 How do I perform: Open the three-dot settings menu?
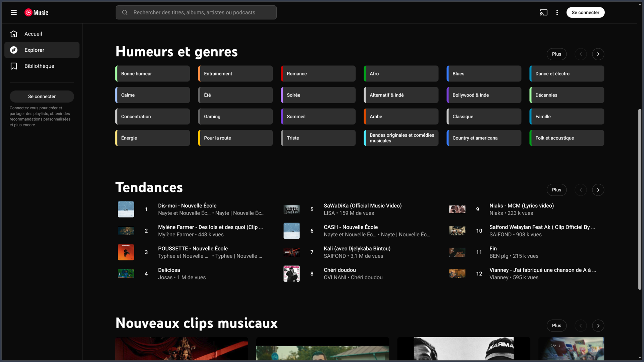click(x=557, y=12)
